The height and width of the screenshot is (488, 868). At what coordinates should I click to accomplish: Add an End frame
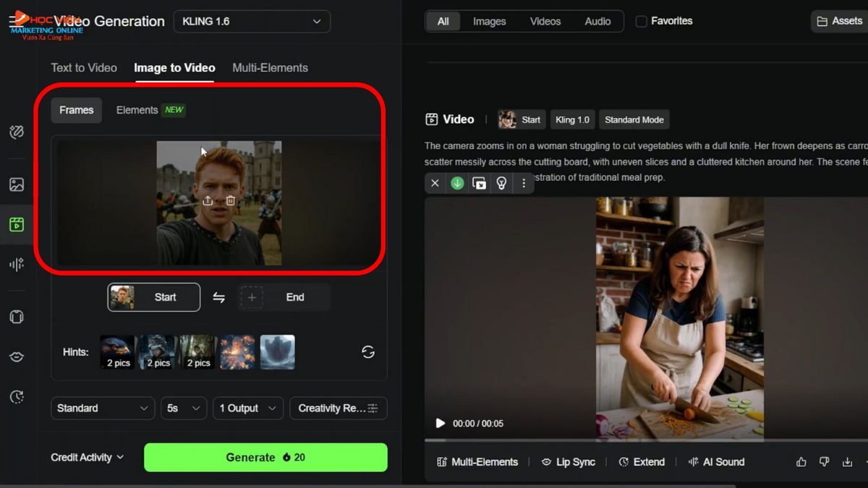coord(284,297)
